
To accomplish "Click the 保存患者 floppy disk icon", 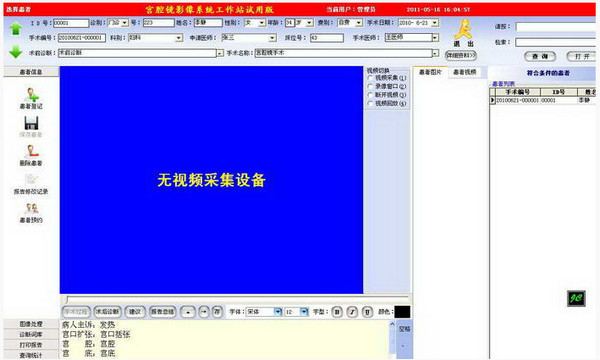I will [31, 123].
